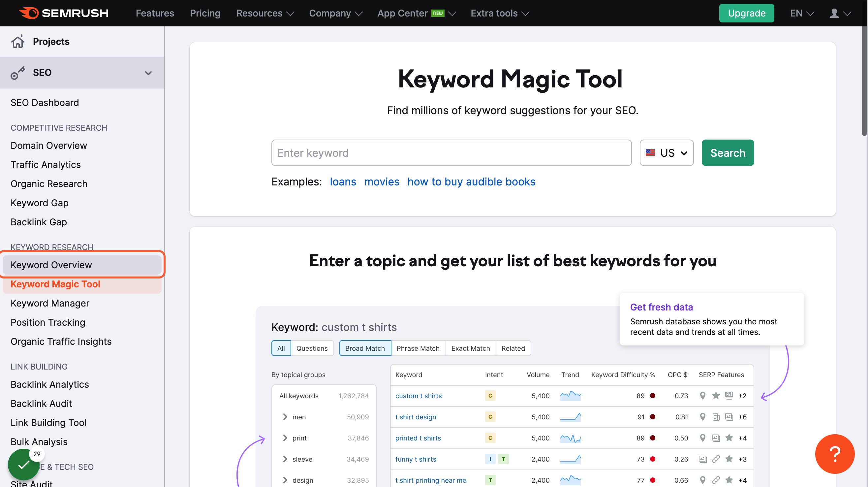The image size is (868, 487).
Task: Click the 'movies' example link
Action: click(x=382, y=182)
